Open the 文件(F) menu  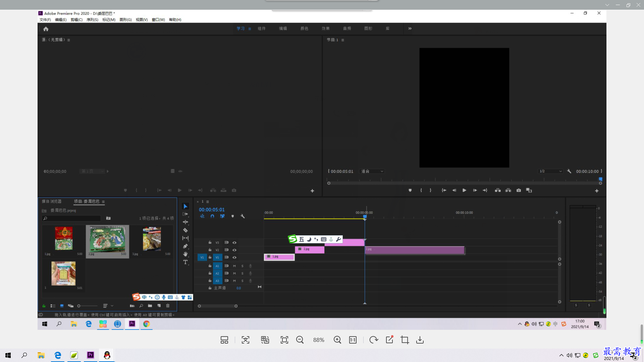[x=45, y=20]
